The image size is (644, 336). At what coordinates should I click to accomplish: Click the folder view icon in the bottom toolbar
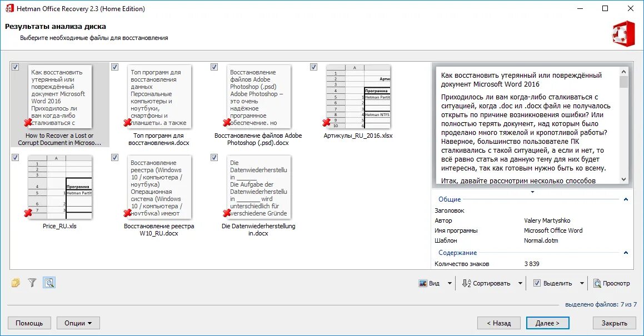[16, 283]
